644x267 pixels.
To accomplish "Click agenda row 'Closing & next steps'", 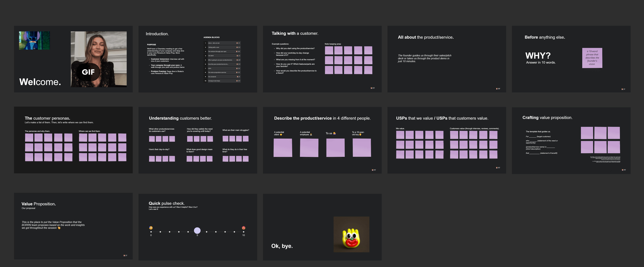I will [x=222, y=81].
